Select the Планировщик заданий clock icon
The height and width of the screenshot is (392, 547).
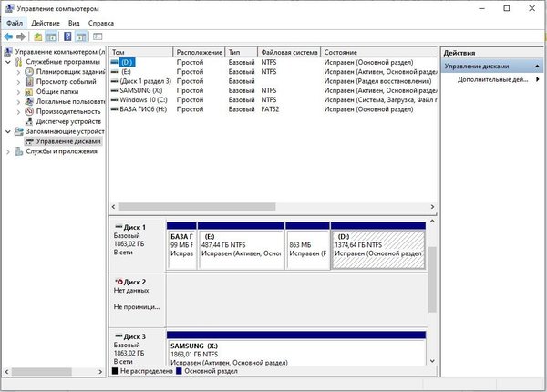click(x=29, y=72)
